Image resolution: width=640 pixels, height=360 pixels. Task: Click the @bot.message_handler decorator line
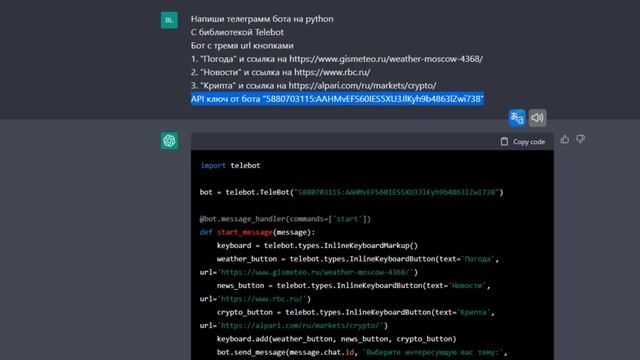285,219
